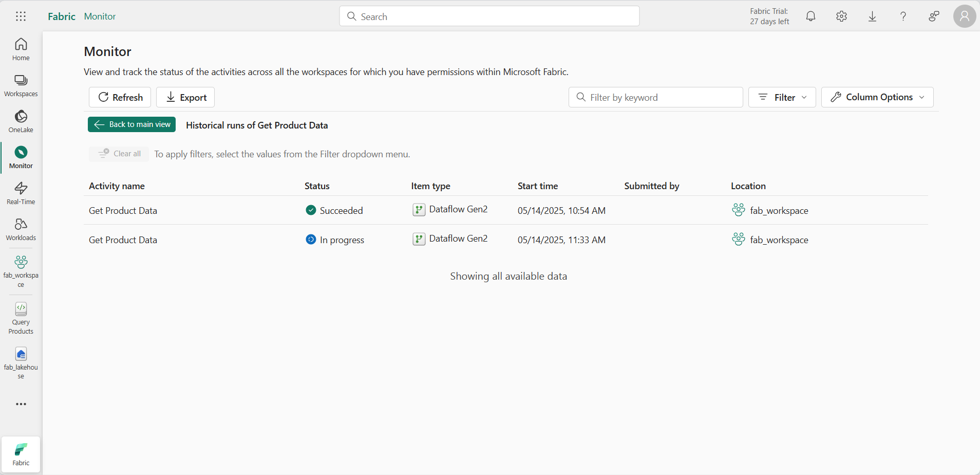Open the notifications bell

pos(811,16)
